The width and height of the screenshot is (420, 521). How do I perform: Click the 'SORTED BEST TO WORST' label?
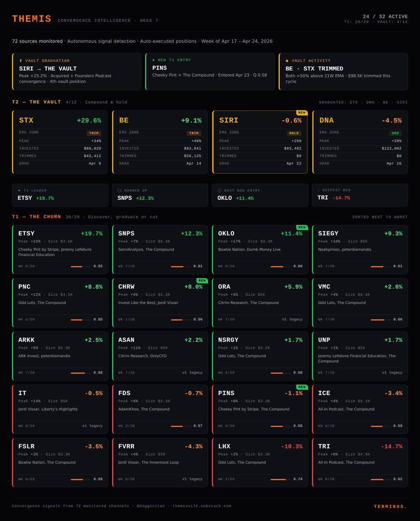point(380,217)
